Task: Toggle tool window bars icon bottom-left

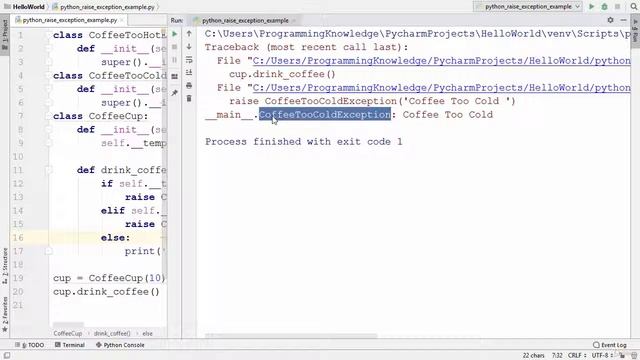Action: (x=7, y=356)
